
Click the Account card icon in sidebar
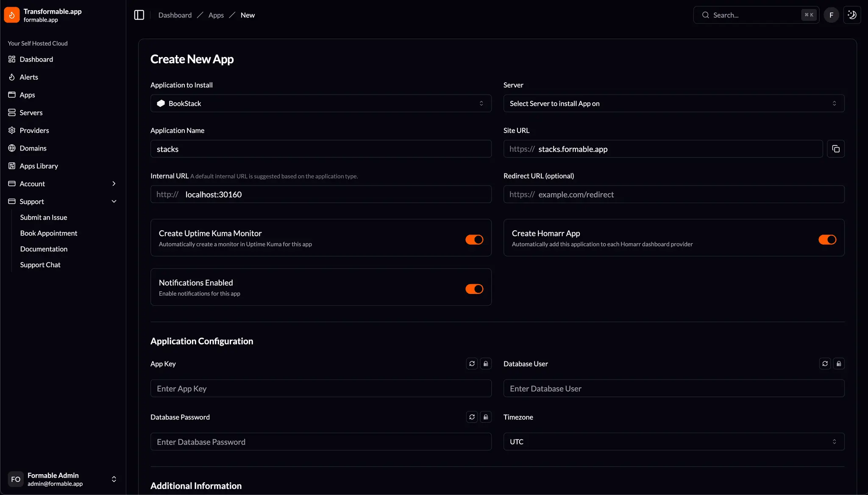[12, 184]
